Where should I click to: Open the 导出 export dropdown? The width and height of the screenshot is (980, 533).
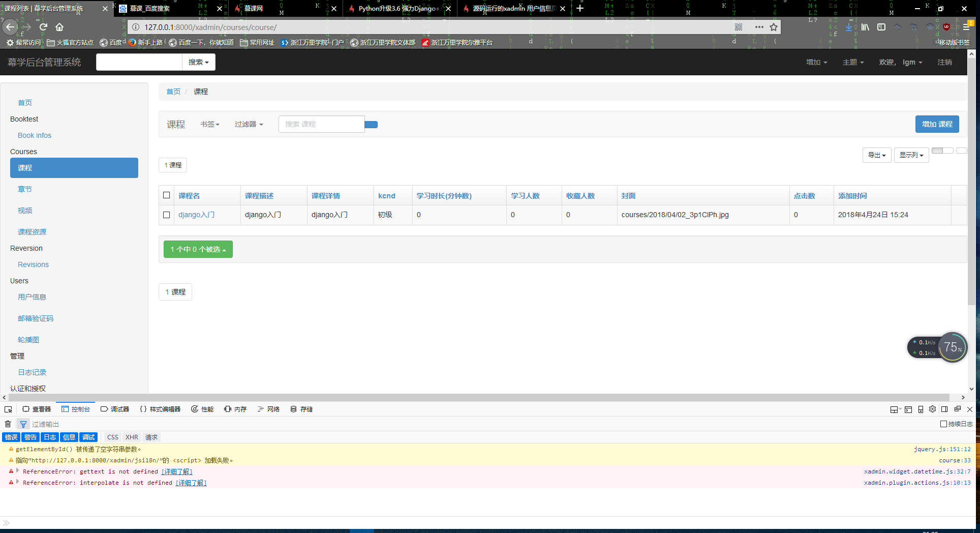(x=877, y=155)
